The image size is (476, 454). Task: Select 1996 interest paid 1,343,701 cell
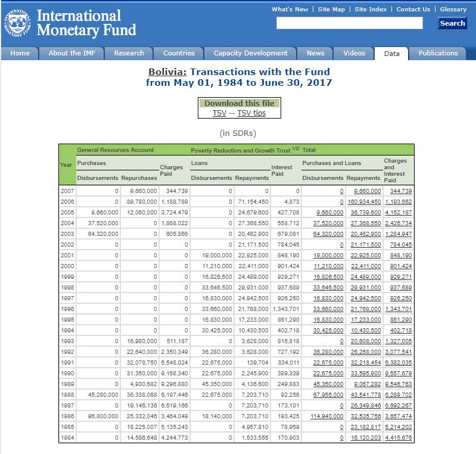click(x=286, y=309)
